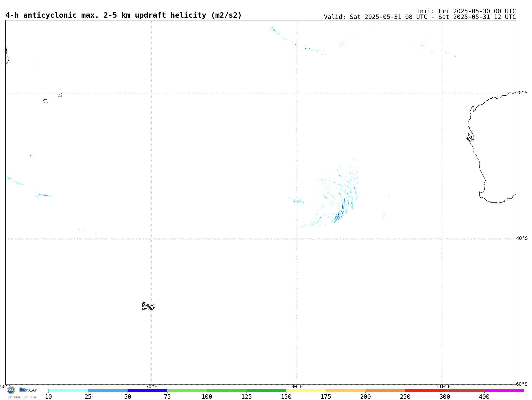532x400 pixels.
Task: Click the dark red 300-400 colorbar segment
Action: pos(465,390)
